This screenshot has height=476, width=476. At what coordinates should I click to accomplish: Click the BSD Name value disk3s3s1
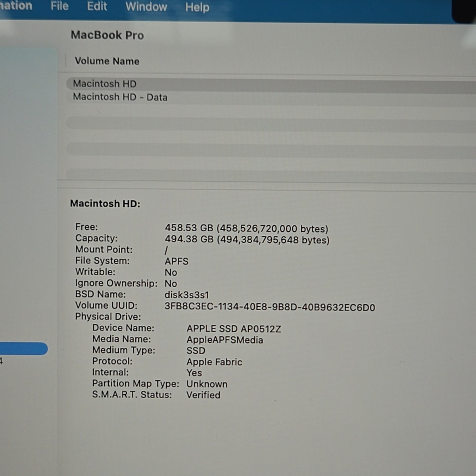(x=187, y=295)
